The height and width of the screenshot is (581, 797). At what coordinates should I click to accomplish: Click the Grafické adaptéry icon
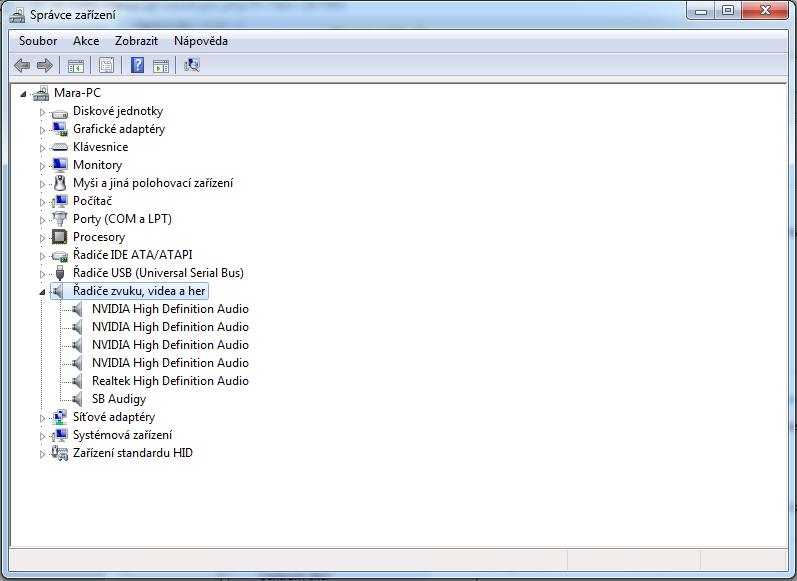point(59,129)
